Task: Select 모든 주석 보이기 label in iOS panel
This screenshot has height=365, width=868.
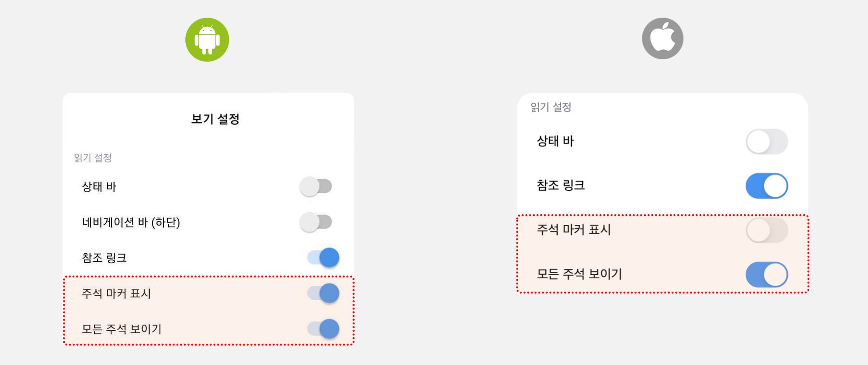Action: coord(579,274)
